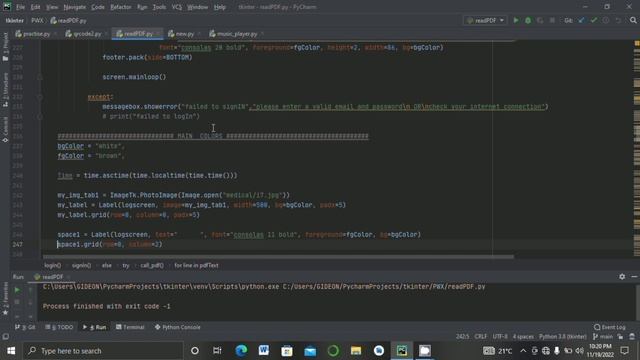Change 4 spaces indent setting
This screenshot has height=360, width=640.
pos(523,337)
